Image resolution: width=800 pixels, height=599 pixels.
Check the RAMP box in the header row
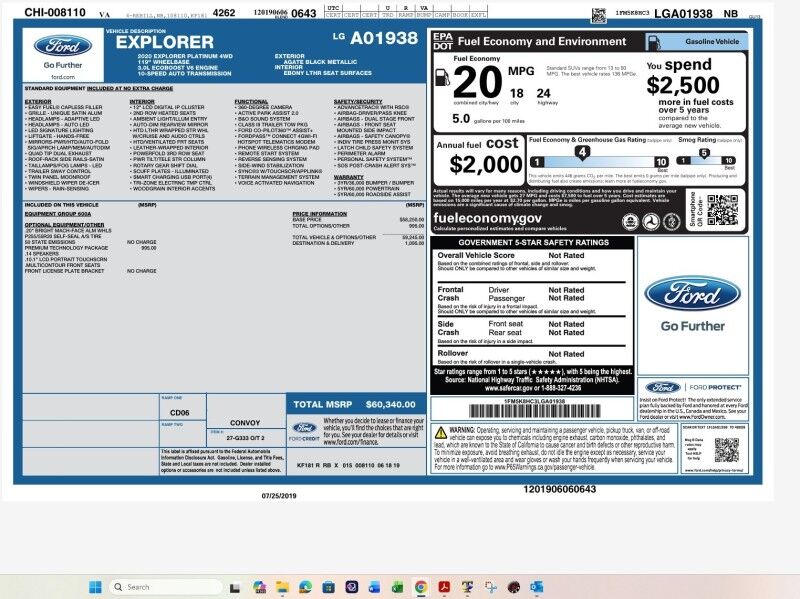click(406, 13)
